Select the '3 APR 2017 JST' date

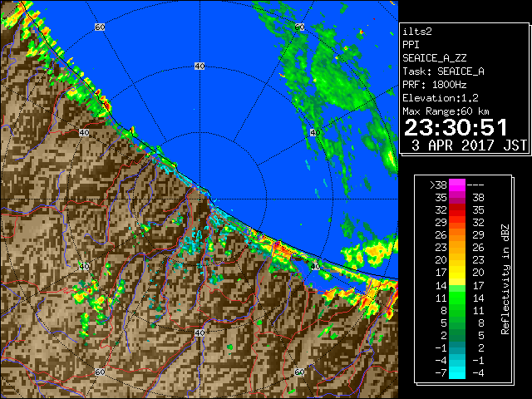pyautogui.click(x=469, y=145)
